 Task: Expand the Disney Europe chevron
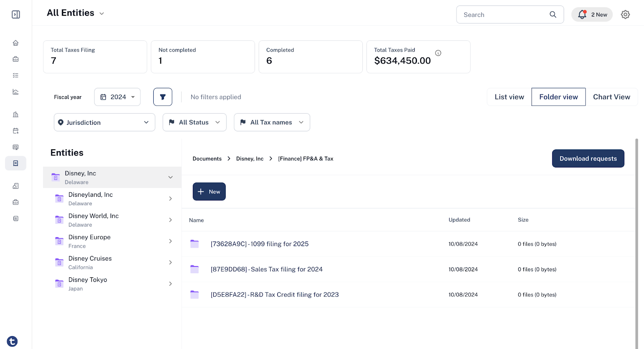coord(170,241)
